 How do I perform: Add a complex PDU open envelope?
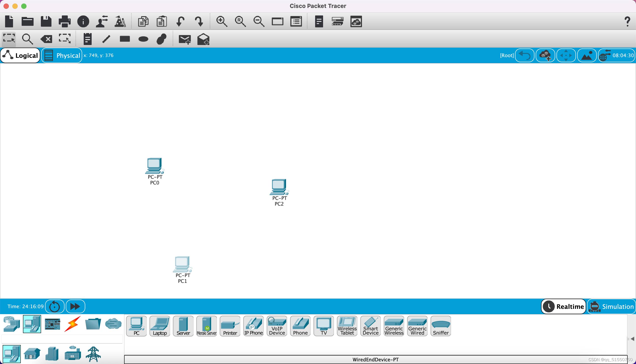(203, 39)
